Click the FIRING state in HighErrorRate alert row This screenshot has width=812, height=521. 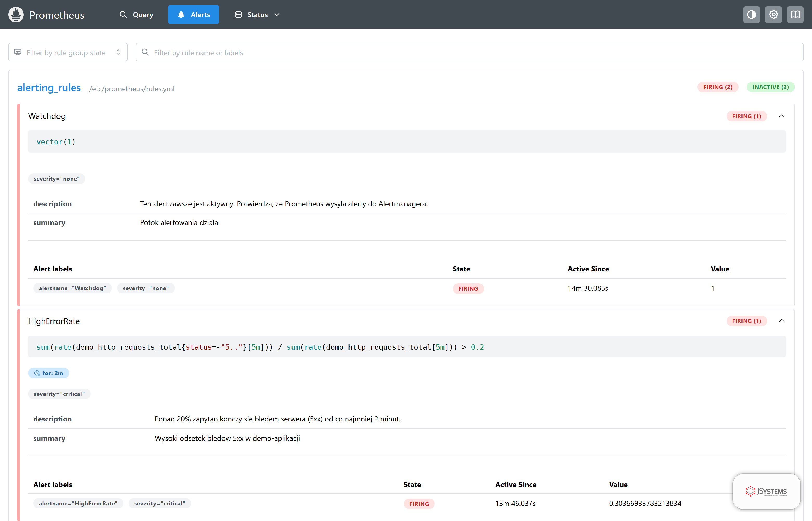419,504
